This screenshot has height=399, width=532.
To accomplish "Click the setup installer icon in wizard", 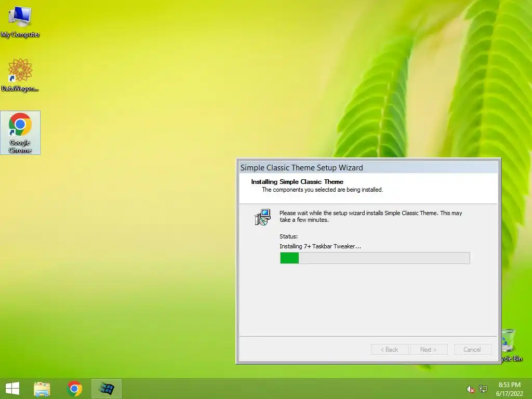I will (x=262, y=217).
